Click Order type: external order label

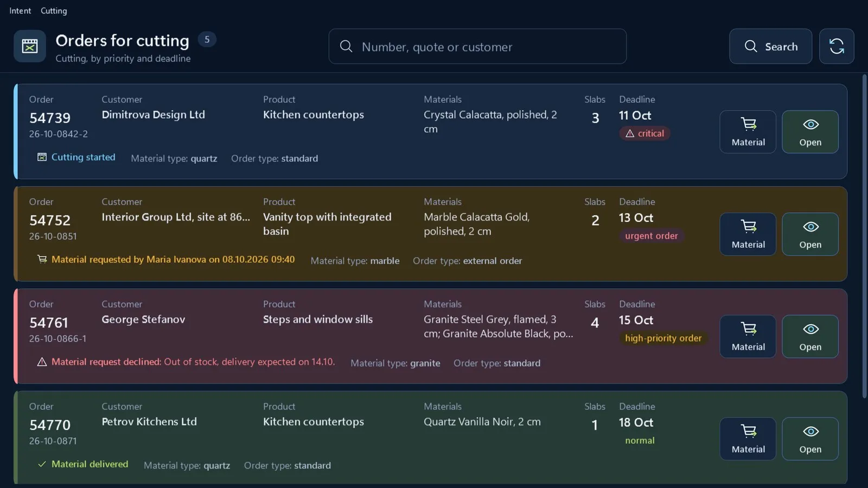pos(467,261)
